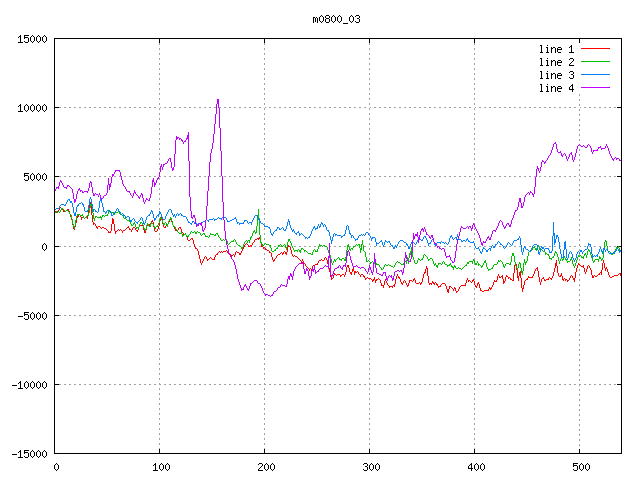Click the 200 x-axis tick label
The width and height of the screenshot is (640, 480).
265,466
